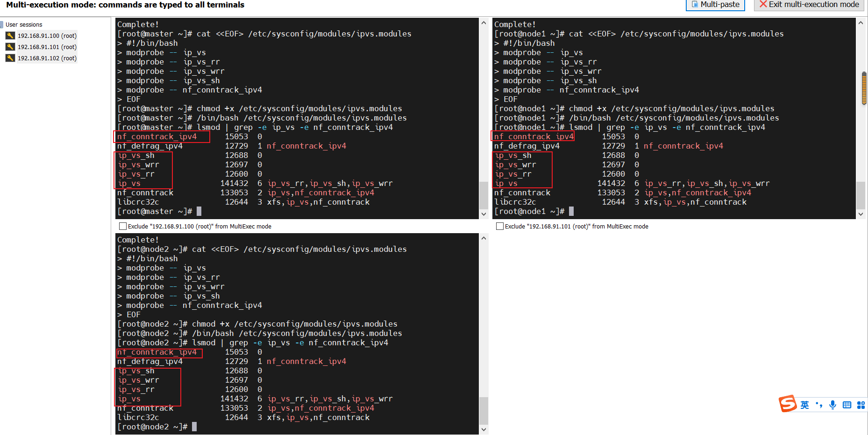Click the orange marker on right scrollbar

click(x=864, y=88)
